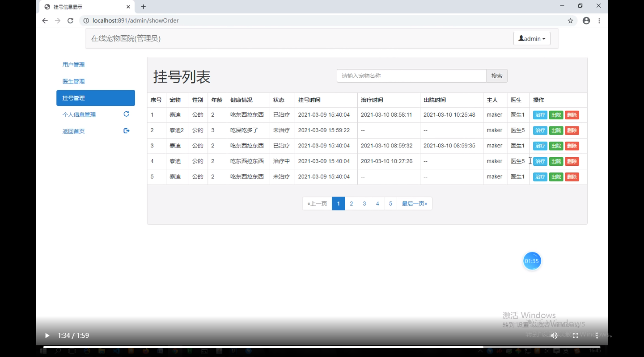Reload the page with refresh icon

tap(70, 21)
